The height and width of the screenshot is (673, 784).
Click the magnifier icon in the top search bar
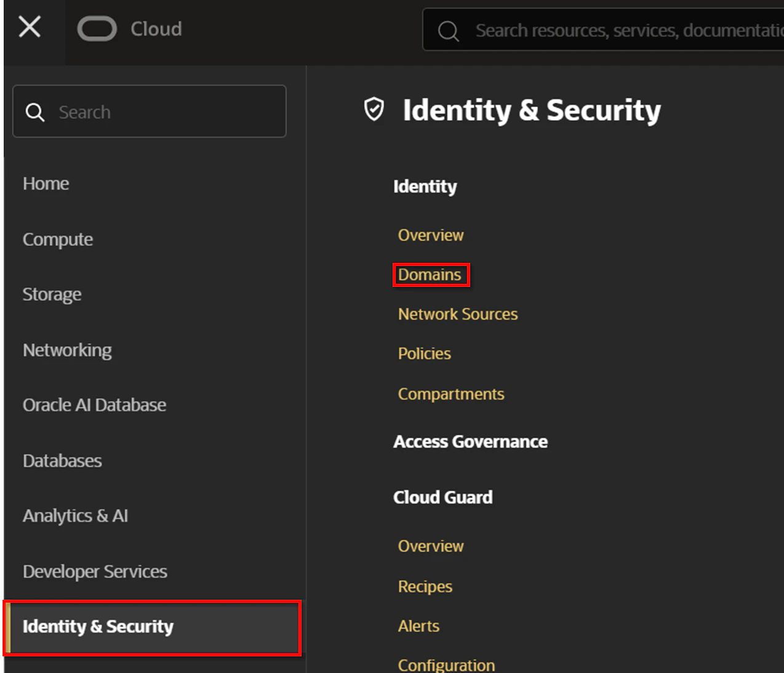[448, 31]
